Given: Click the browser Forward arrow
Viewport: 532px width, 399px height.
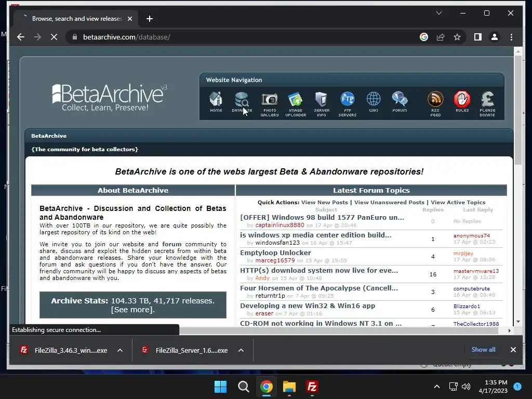Looking at the screenshot, I should [x=37, y=37].
